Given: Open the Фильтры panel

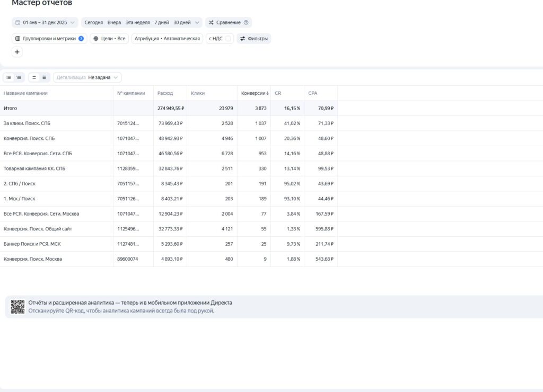Looking at the screenshot, I should (x=254, y=38).
